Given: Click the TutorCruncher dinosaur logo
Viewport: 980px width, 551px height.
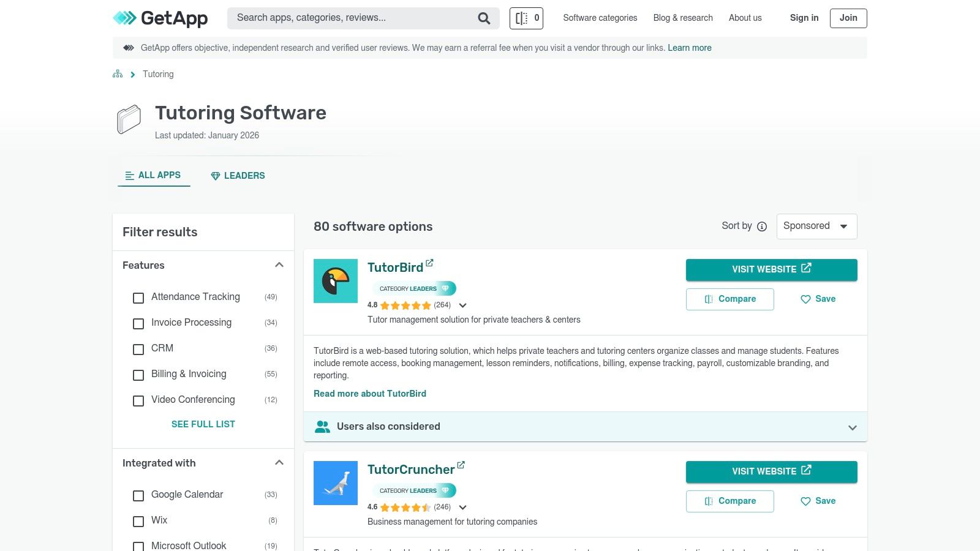Looking at the screenshot, I should pyautogui.click(x=336, y=482).
